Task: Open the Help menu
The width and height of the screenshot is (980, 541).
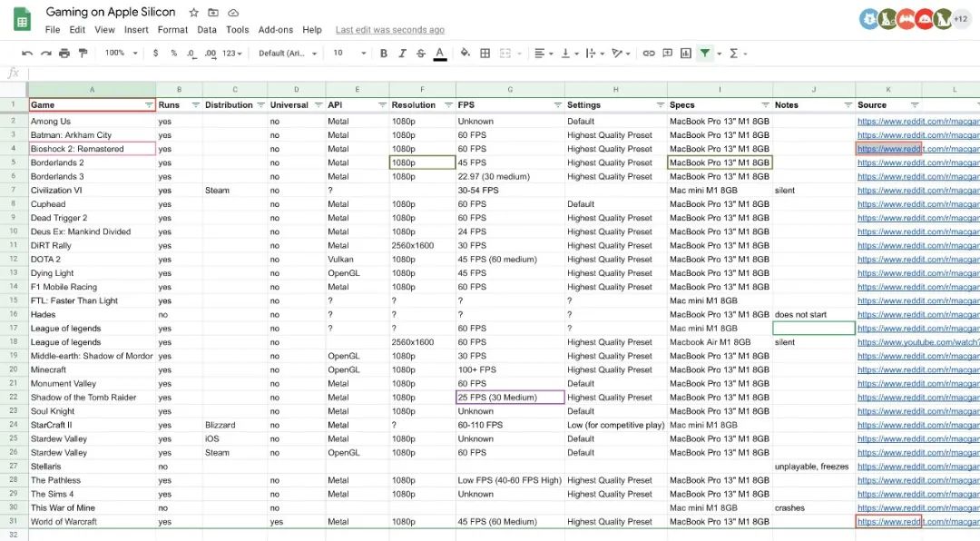Action: point(312,29)
